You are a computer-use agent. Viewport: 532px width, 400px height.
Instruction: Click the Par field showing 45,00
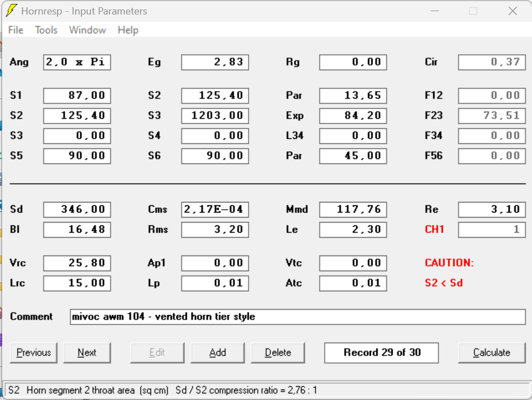pyautogui.click(x=353, y=156)
